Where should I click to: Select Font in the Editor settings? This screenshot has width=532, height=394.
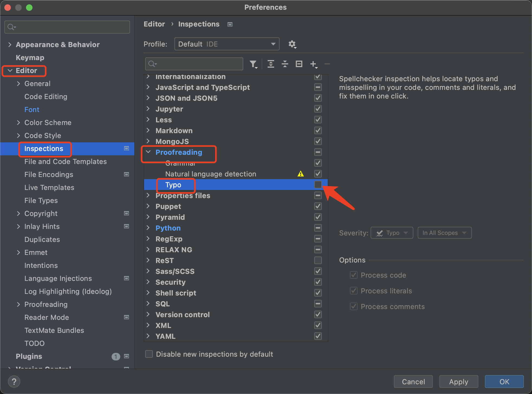click(x=32, y=110)
